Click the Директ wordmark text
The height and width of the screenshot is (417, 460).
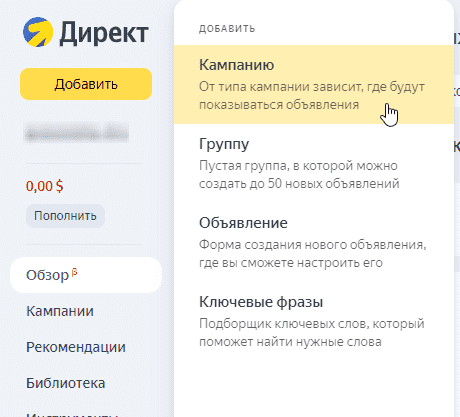(x=104, y=33)
